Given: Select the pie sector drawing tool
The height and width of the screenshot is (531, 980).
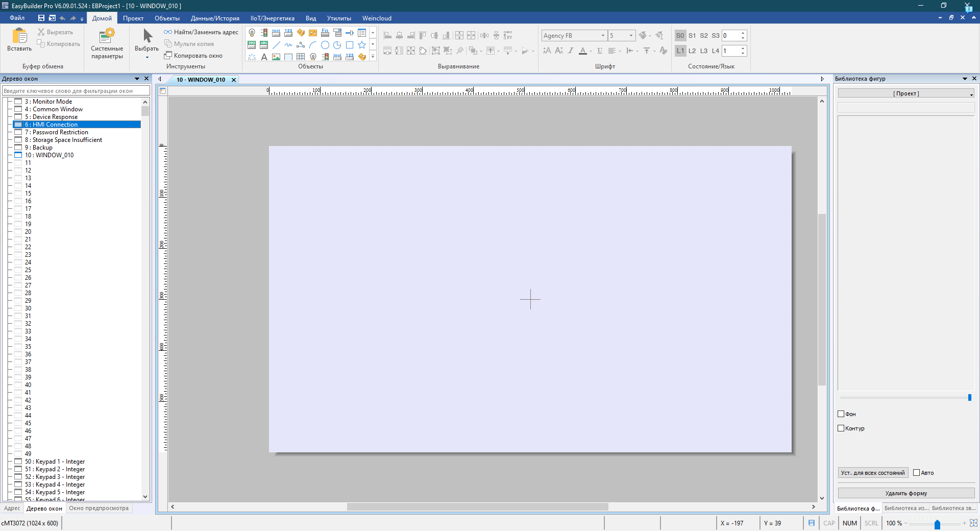Looking at the screenshot, I should (x=337, y=45).
